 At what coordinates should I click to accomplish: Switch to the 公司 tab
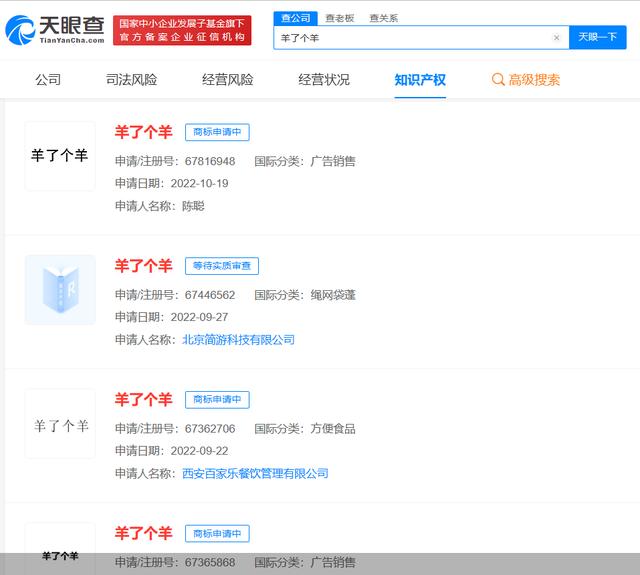point(48,80)
